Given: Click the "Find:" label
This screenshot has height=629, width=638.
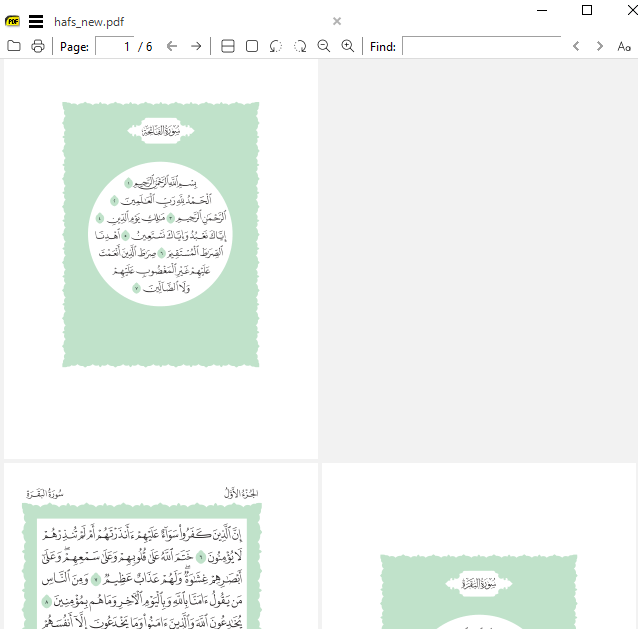Looking at the screenshot, I should click(382, 47).
